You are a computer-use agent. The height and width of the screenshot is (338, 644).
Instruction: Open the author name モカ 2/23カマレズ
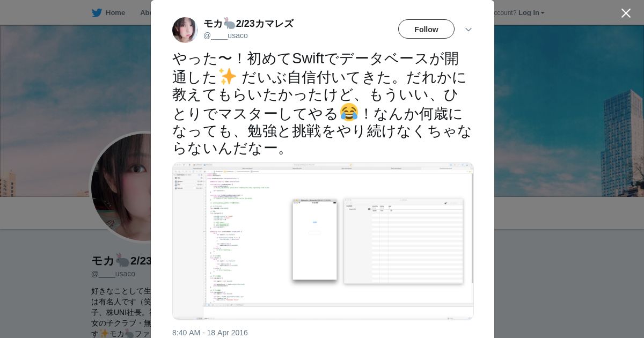point(248,24)
